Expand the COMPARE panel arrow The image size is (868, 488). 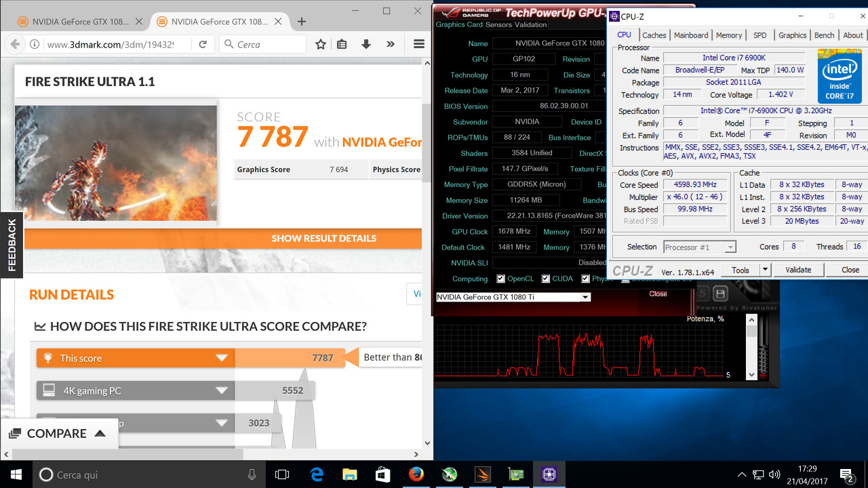tap(100, 434)
